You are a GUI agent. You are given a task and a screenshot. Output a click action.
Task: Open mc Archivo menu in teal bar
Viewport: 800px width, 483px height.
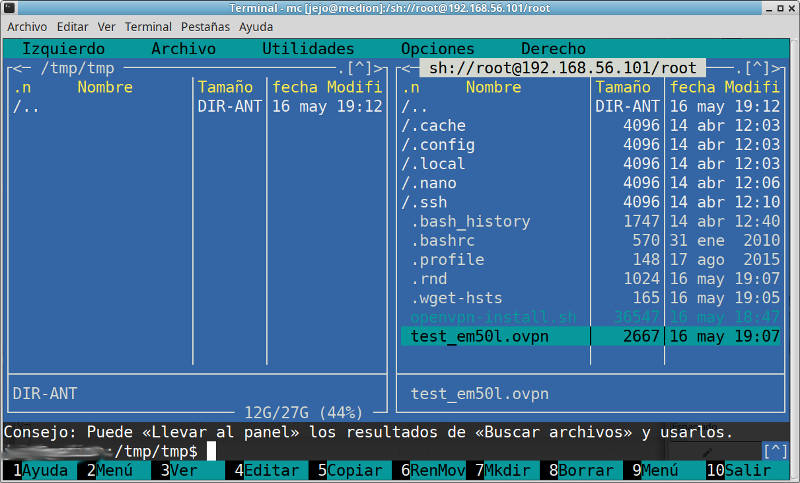pyautogui.click(x=184, y=49)
